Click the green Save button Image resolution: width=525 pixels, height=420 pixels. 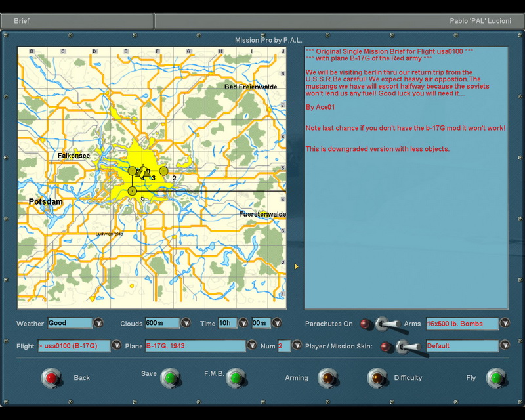coord(171,378)
